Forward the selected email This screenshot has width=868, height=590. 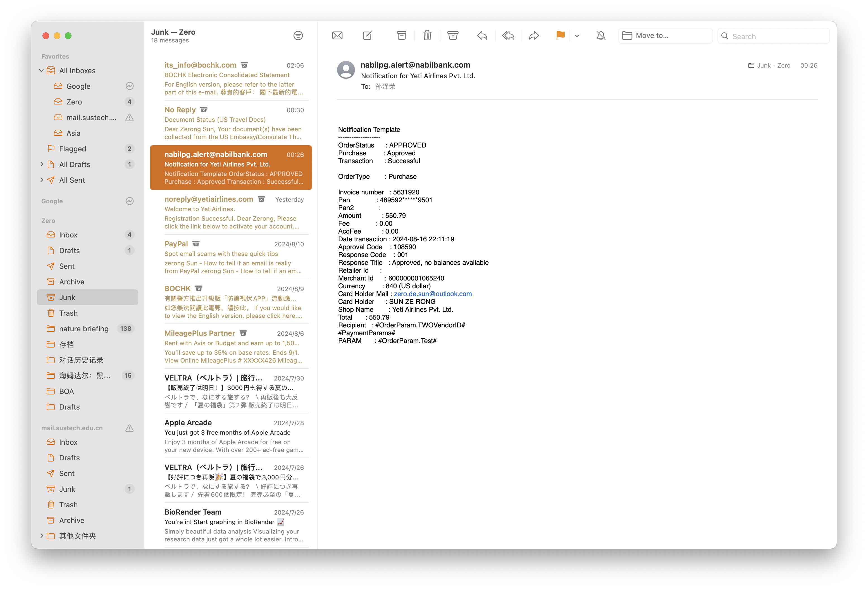click(x=534, y=35)
